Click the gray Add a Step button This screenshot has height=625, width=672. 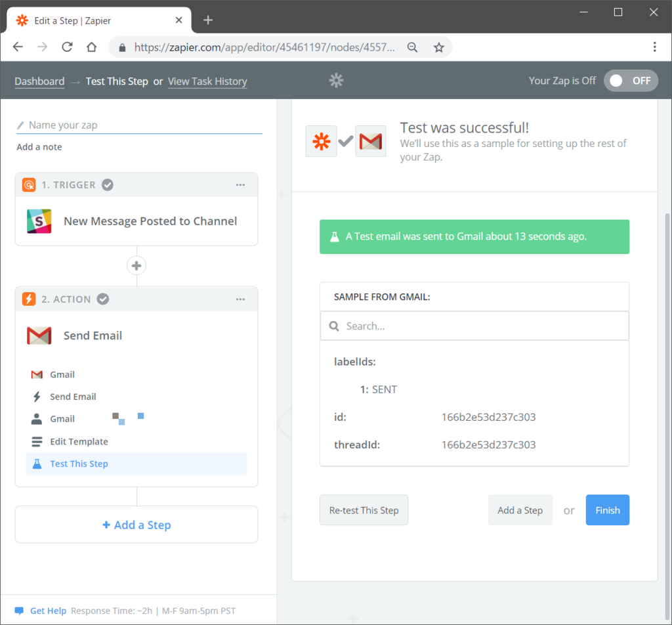(520, 510)
